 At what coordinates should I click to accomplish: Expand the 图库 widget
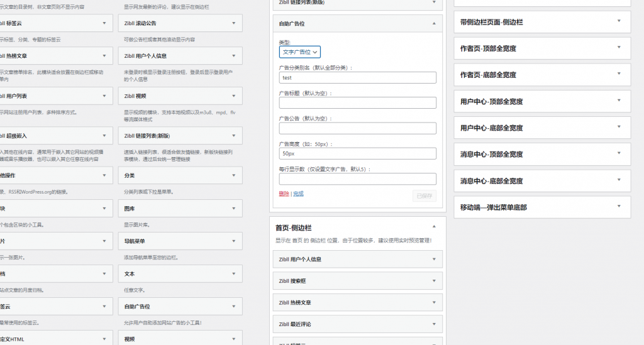click(234, 209)
